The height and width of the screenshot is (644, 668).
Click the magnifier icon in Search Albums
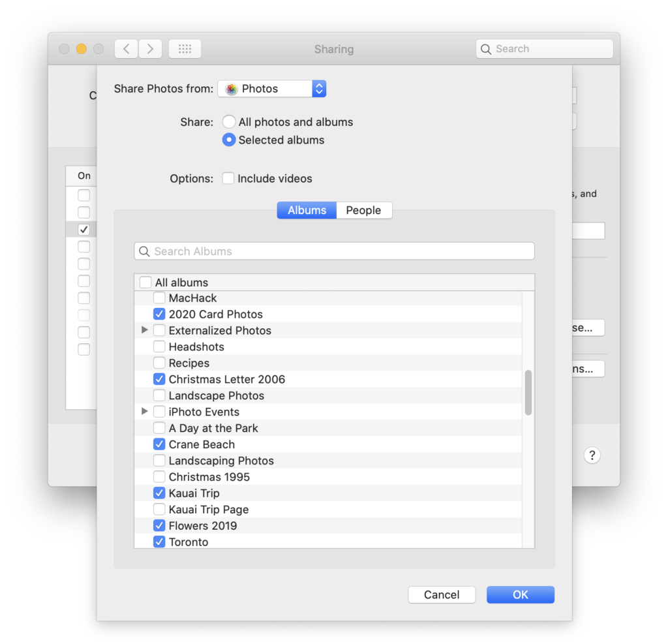pos(145,251)
